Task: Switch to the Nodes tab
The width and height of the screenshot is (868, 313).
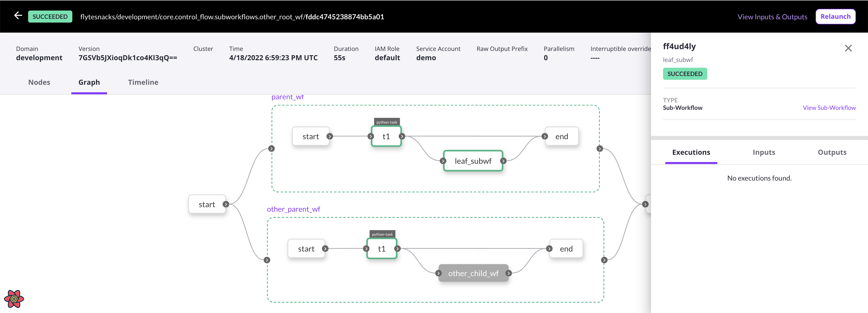Action: click(x=39, y=83)
